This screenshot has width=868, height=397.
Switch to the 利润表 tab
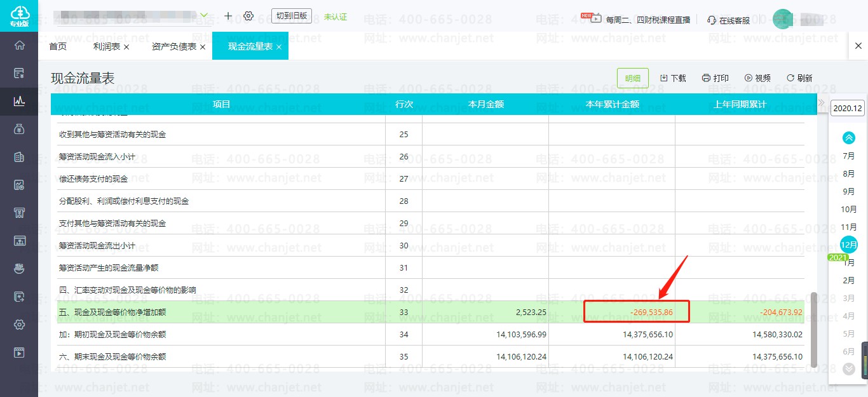pos(107,46)
